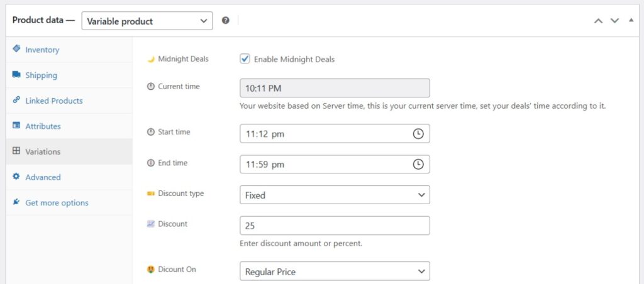Viewport: 644px width, 284px height.
Task: Switch to the Shipping tab
Action: [x=41, y=75]
